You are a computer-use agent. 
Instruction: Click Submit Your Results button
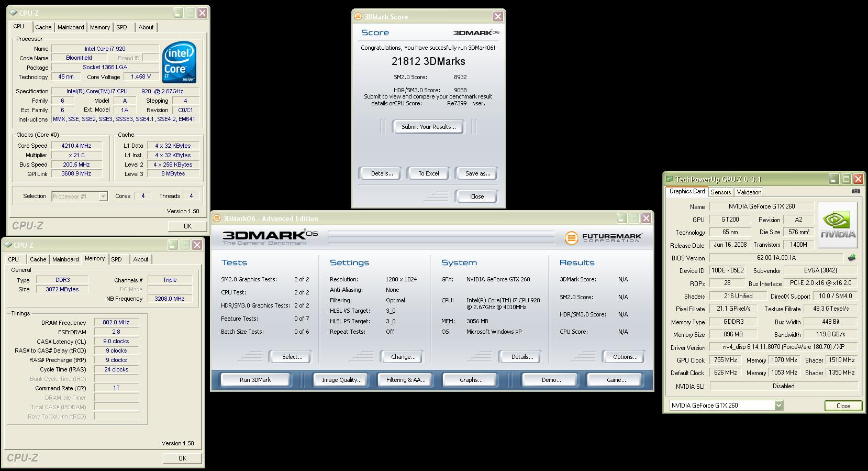(x=428, y=127)
